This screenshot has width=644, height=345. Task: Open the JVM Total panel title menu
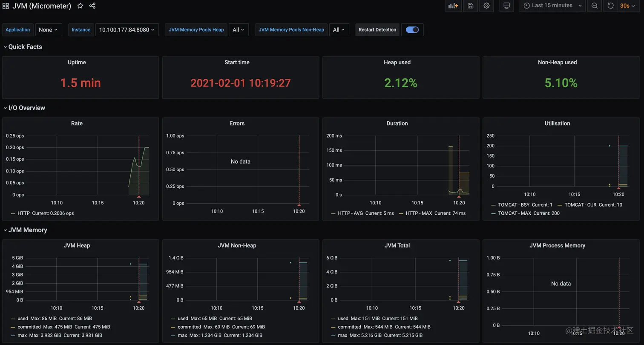coord(397,245)
